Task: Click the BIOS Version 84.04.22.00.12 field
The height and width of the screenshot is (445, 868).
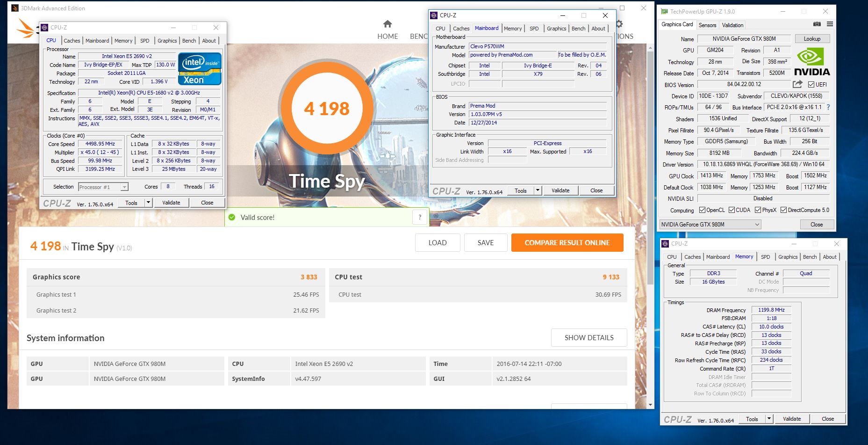Action: 744,84
